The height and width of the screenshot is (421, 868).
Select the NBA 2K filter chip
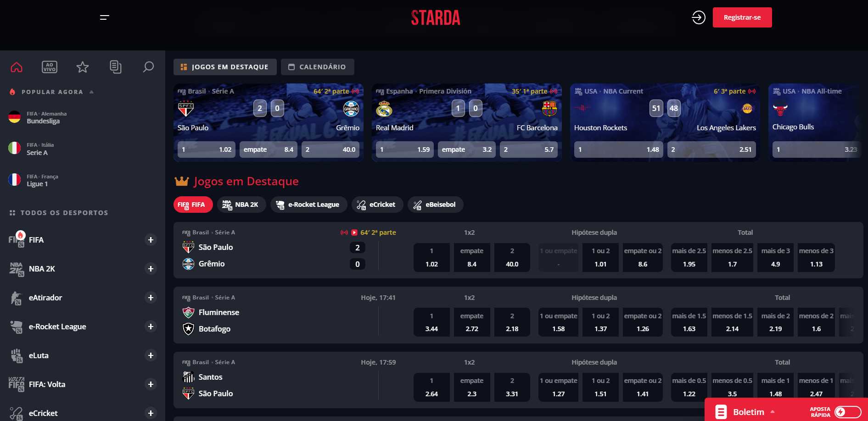tap(241, 205)
